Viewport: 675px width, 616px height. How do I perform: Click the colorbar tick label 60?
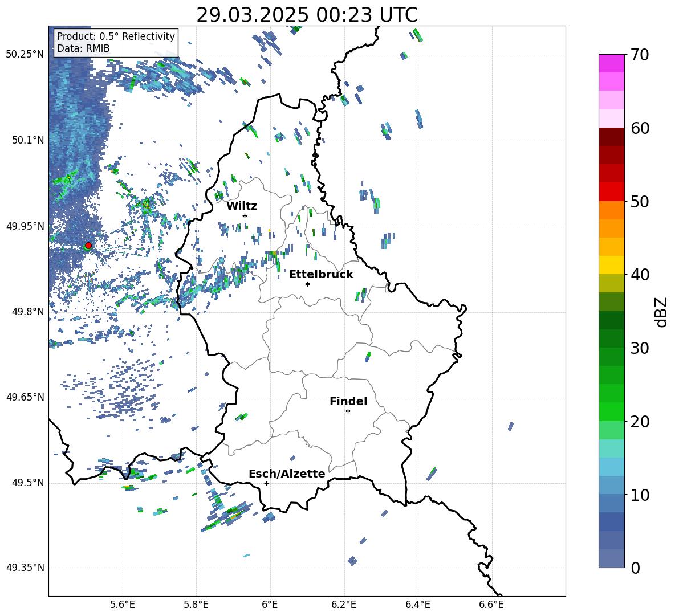pos(640,128)
